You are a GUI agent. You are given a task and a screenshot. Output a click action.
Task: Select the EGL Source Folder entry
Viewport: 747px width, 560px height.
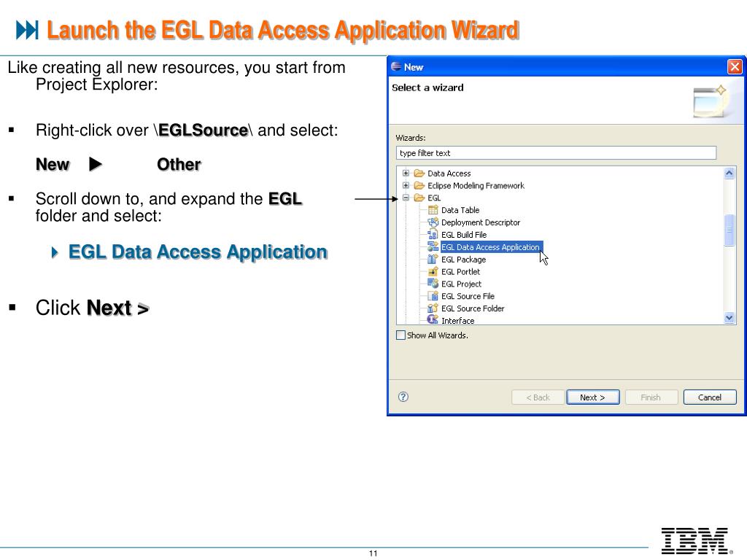pos(473,308)
